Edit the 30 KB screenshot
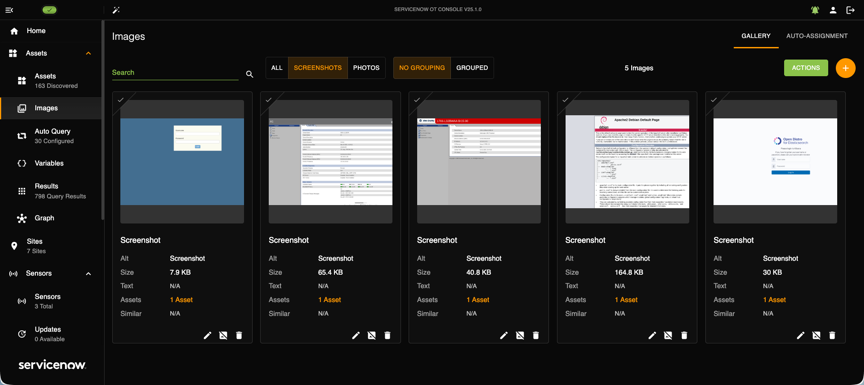The height and width of the screenshot is (385, 864). pyautogui.click(x=800, y=335)
